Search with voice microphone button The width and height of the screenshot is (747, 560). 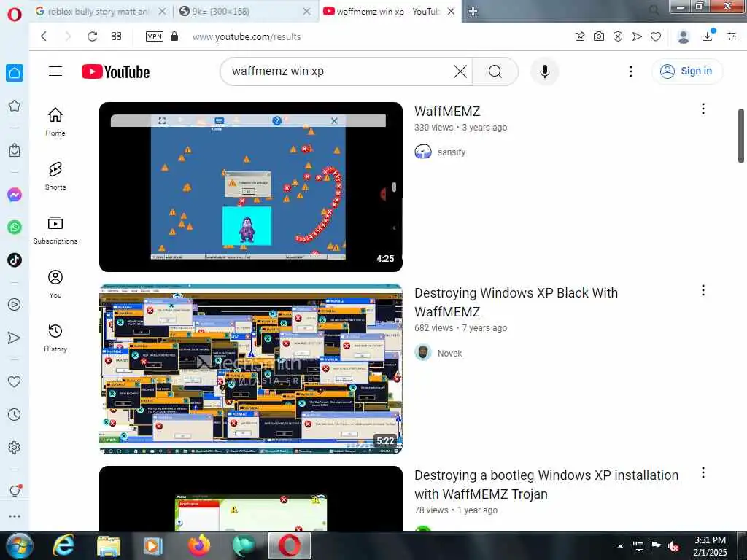[x=545, y=71]
